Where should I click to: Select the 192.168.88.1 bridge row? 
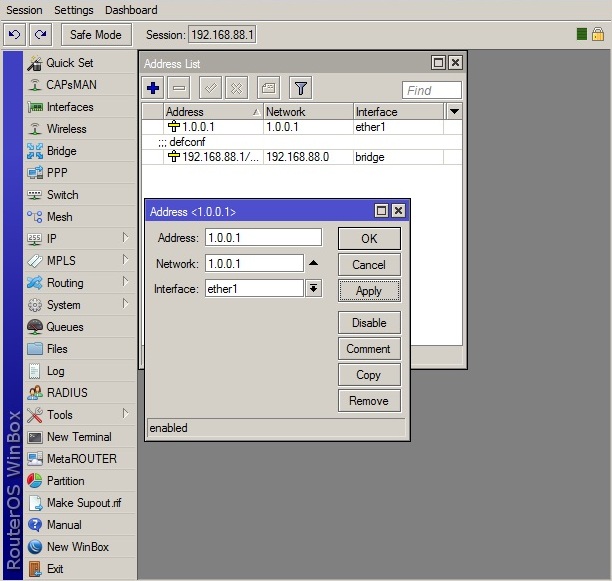(x=302, y=157)
